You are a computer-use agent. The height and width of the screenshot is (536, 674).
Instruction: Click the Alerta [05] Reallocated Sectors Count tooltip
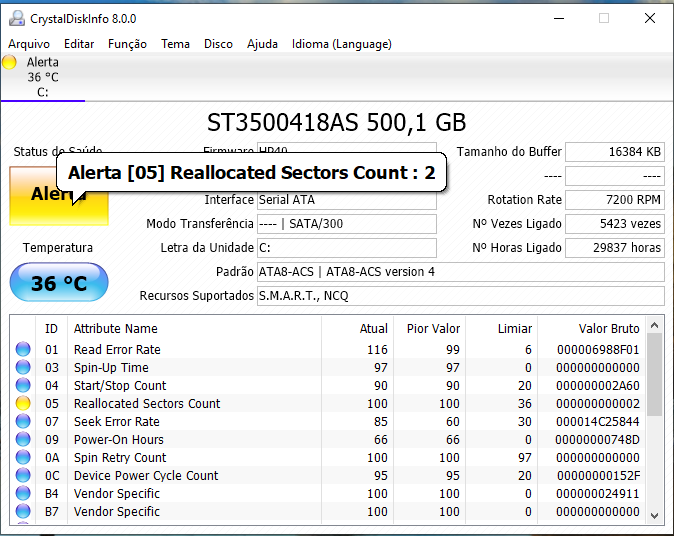[251, 172]
